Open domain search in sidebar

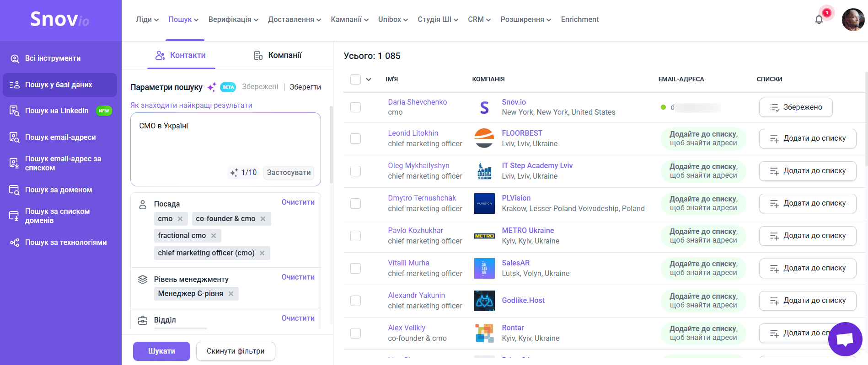(x=60, y=190)
